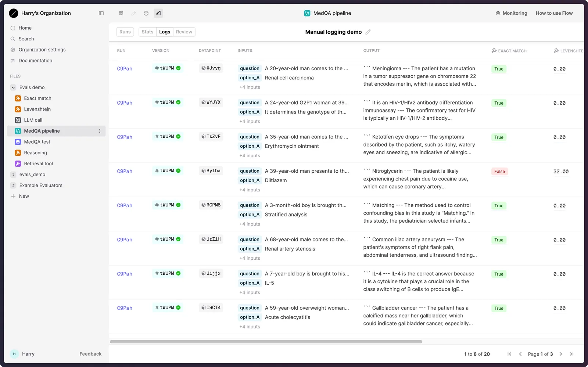Expand the evals_demo folder

13,174
